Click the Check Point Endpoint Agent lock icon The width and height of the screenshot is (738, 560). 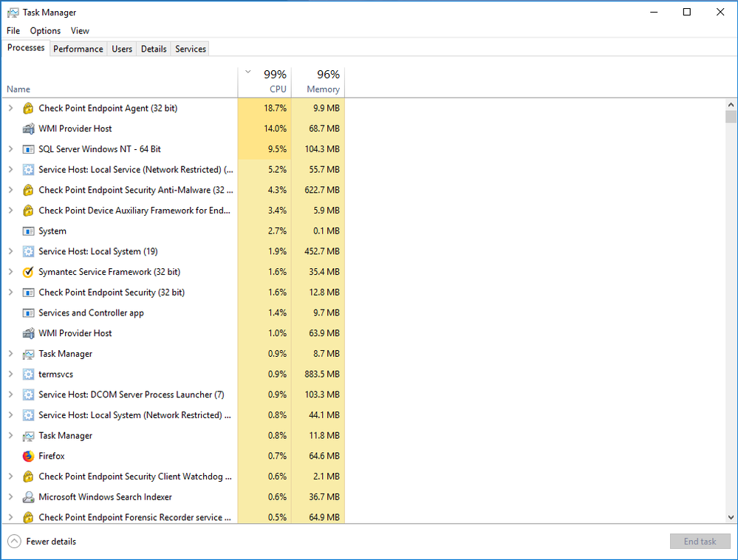click(x=28, y=109)
